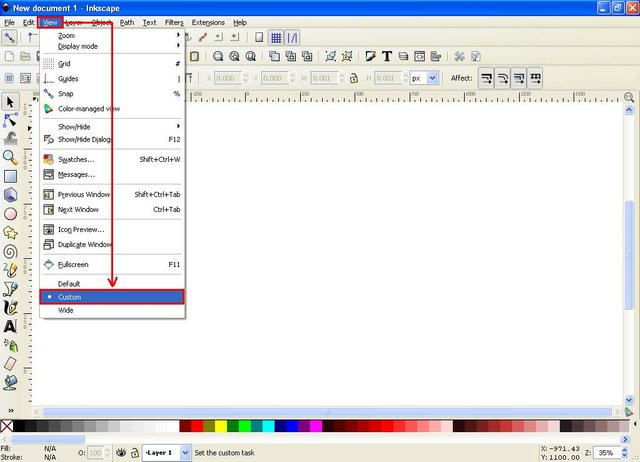Select the Bezier pen tool

tap(10, 289)
